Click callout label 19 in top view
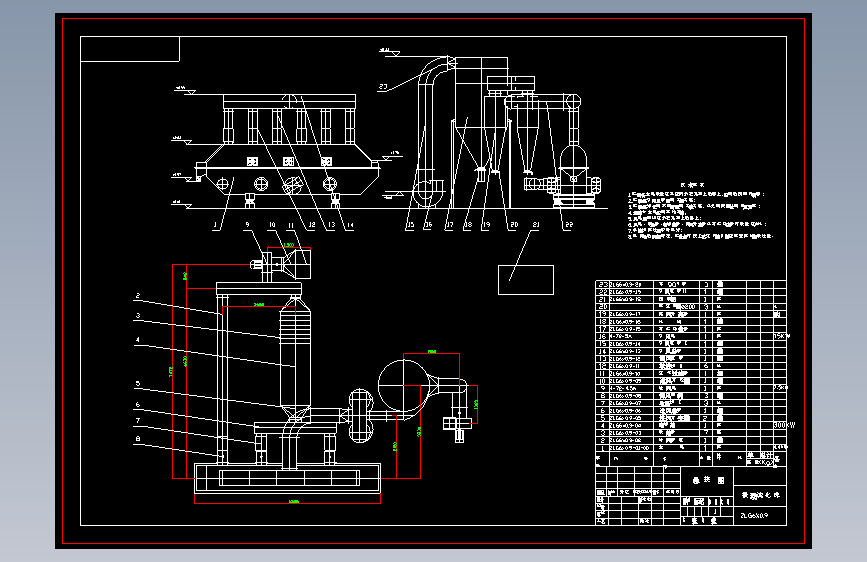The height and width of the screenshot is (562, 867). pos(486,225)
